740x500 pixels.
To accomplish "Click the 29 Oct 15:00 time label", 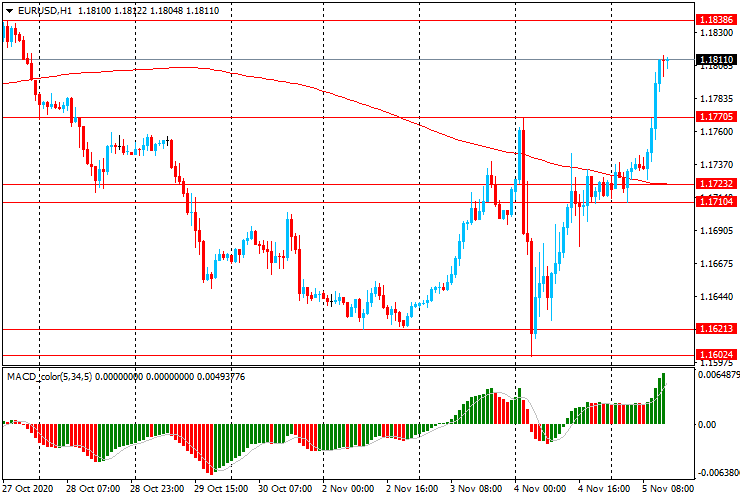I will coord(221,488).
